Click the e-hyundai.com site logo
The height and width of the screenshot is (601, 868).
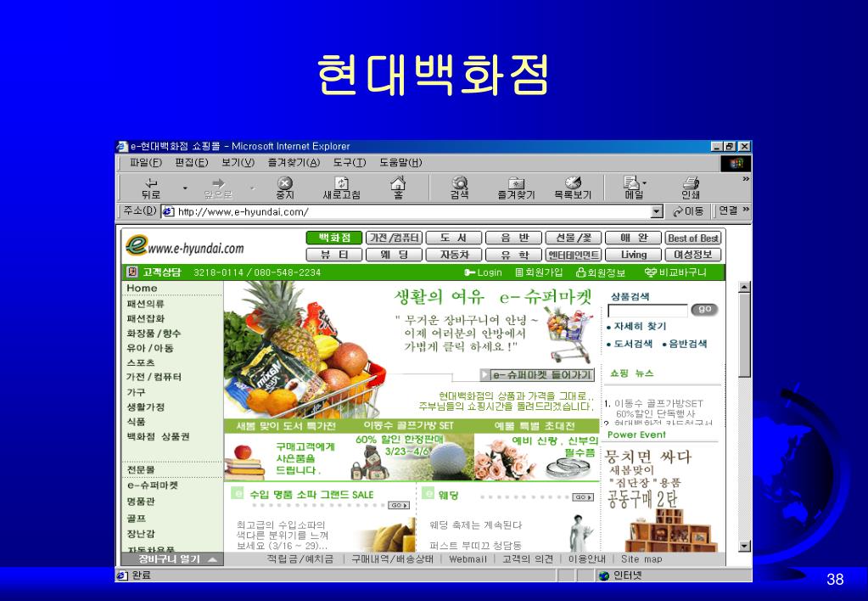pyautogui.click(x=184, y=246)
